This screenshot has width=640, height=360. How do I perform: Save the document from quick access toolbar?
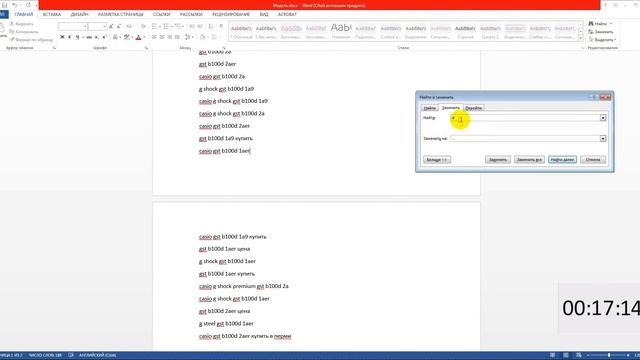click(x=4, y=5)
